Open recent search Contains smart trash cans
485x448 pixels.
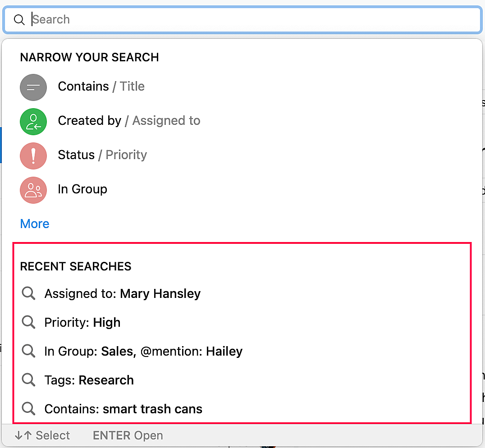pos(124,409)
